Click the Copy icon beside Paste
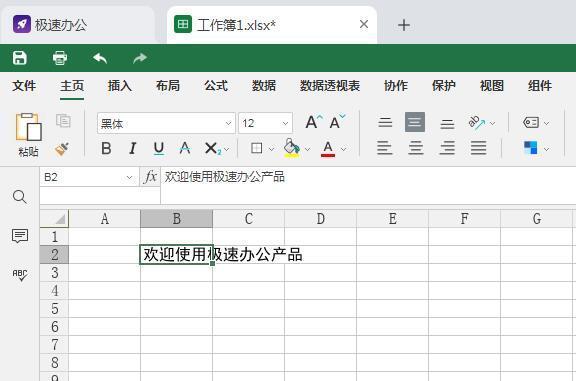The image size is (576, 381). [x=63, y=121]
